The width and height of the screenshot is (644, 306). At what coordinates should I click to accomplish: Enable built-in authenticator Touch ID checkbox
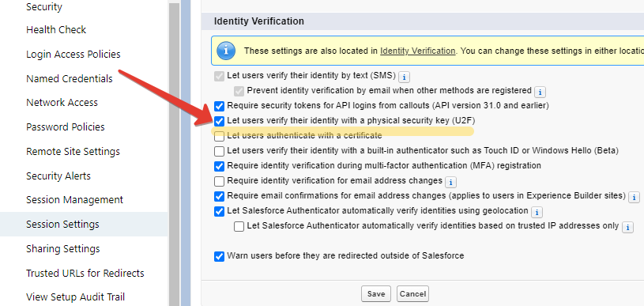220,151
